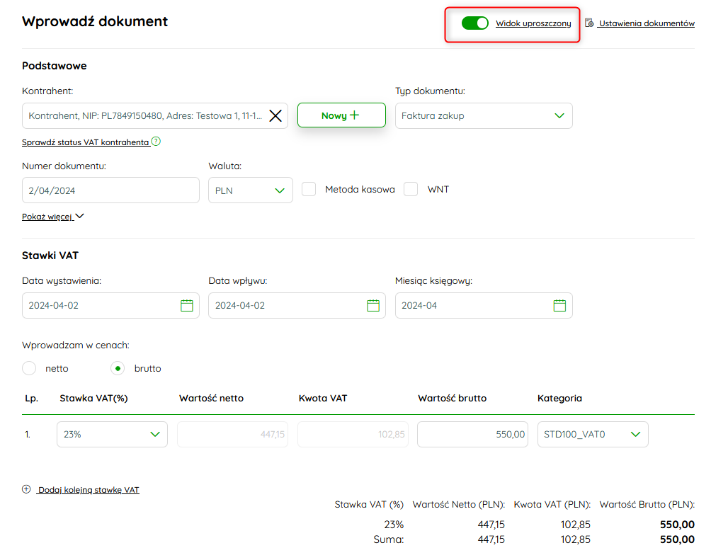Click the Data wpływu date field
Viewport: 728px width, 560px height.
click(297, 305)
